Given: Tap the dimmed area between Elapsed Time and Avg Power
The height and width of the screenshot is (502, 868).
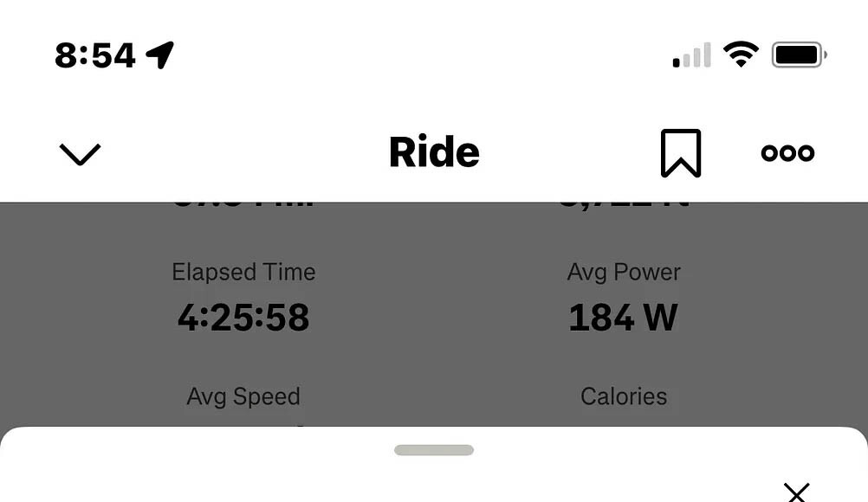Looking at the screenshot, I should click(x=434, y=294).
